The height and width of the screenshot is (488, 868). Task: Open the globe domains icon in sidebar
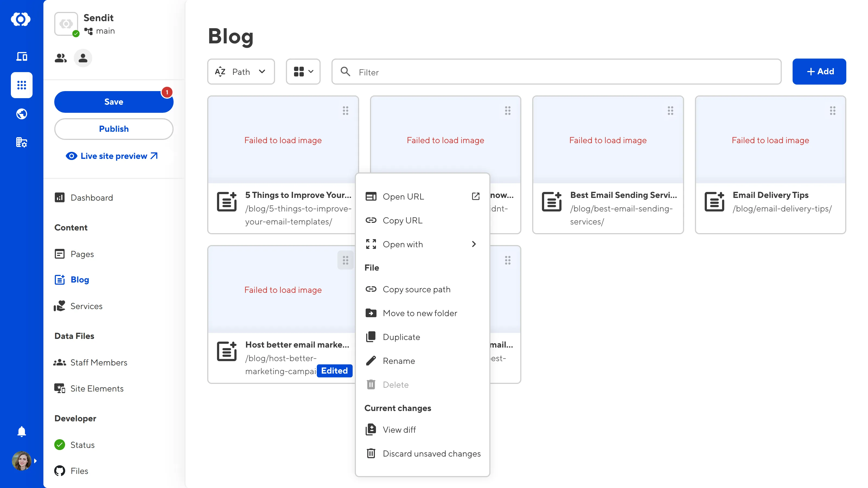[x=22, y=114]
